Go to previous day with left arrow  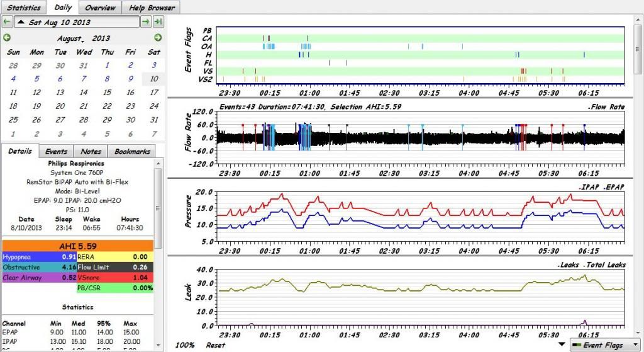coord(7,22)
